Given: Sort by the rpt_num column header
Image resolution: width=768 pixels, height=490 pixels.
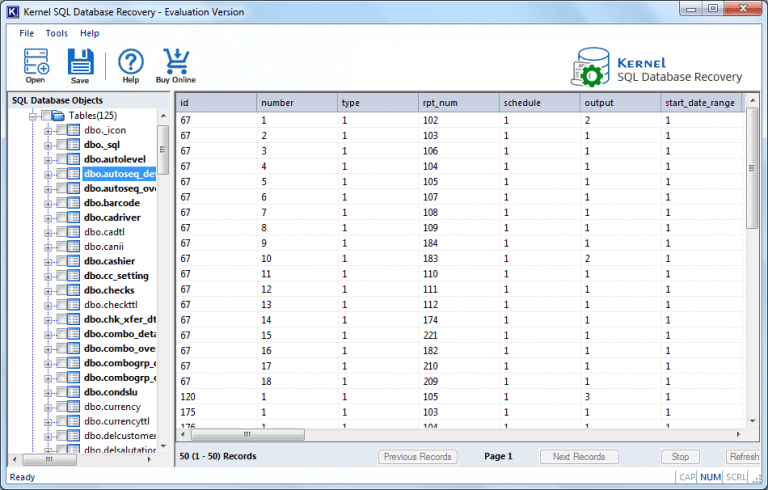Looking at the screenshot, I should click(x=458, y=103).
